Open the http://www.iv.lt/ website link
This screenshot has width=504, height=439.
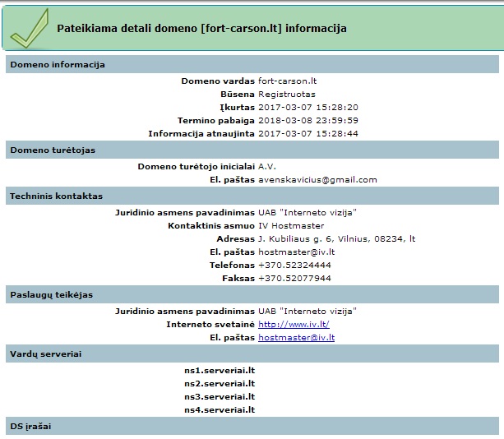(x=294, y=324)
